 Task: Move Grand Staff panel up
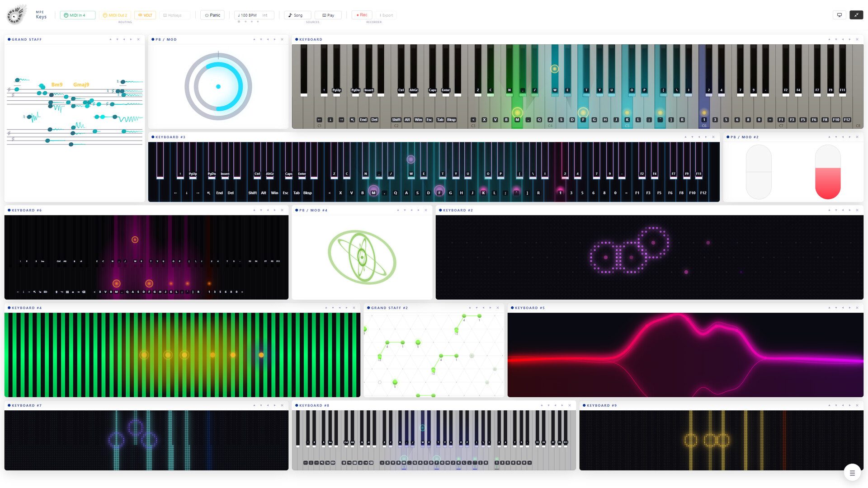pos(110,39)
